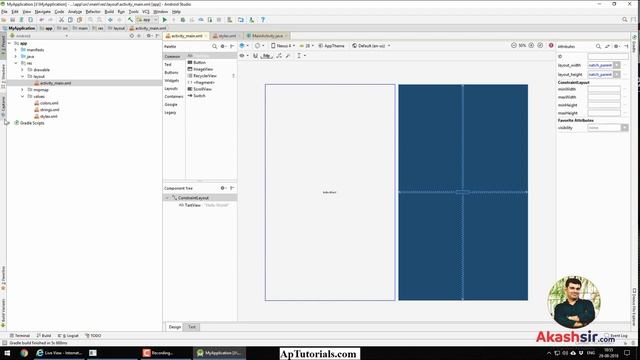Open strings.xml in project tree
640x360 pixels.
coord(50,110)
